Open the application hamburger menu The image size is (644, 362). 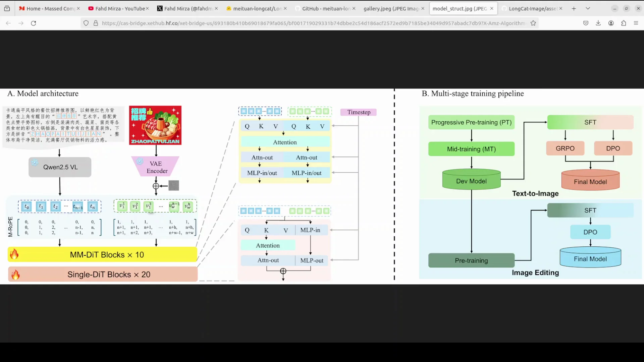pyautogui.click(x=636, y=23)
